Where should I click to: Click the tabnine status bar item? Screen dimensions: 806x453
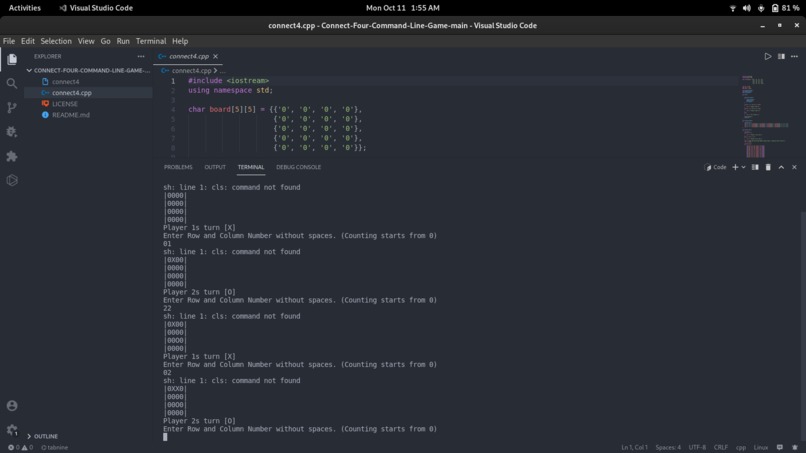click(54, 447)
